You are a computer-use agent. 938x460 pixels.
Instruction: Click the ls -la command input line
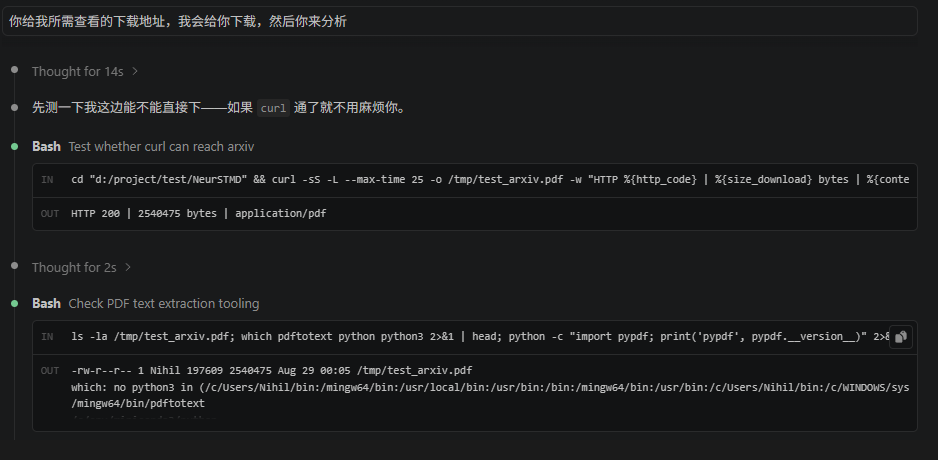474,337
